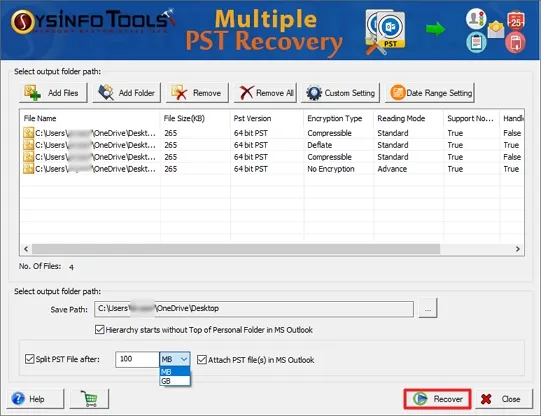Image resolution: width=541 pixels, height=416 pixels.
Task: Click the green play icon on Recover
Action: 420,399
